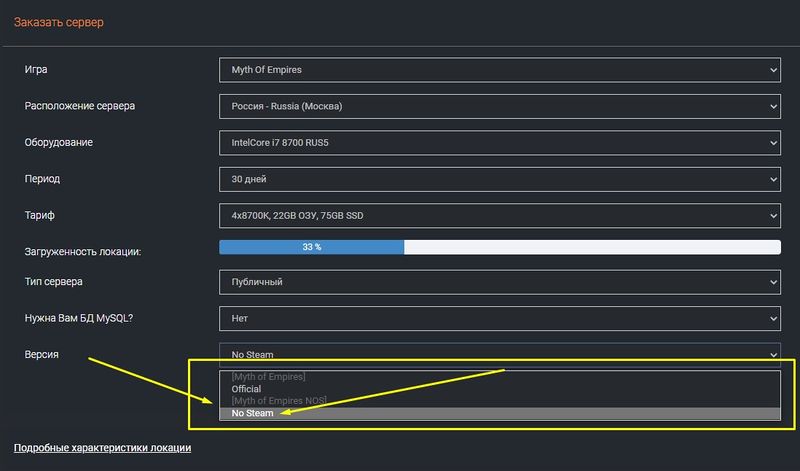
Task: Click the Заказать сервер heading
Action: click(x=58, y=22)
